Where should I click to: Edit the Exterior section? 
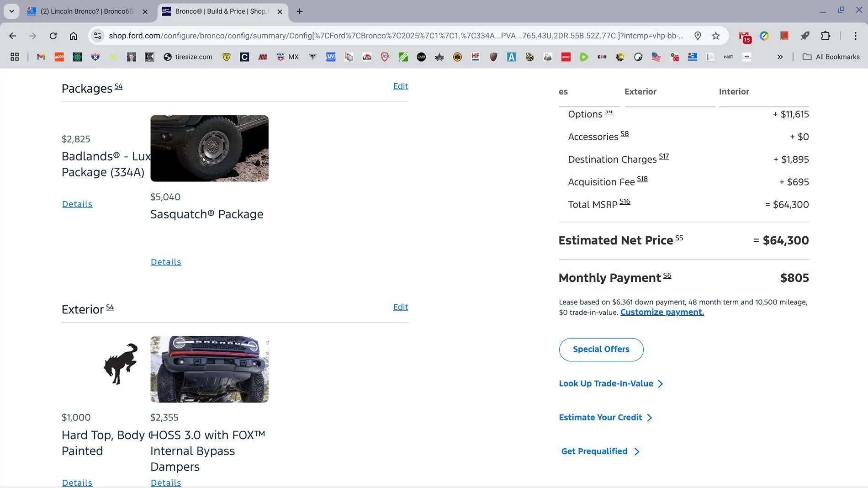pos(401,307)
